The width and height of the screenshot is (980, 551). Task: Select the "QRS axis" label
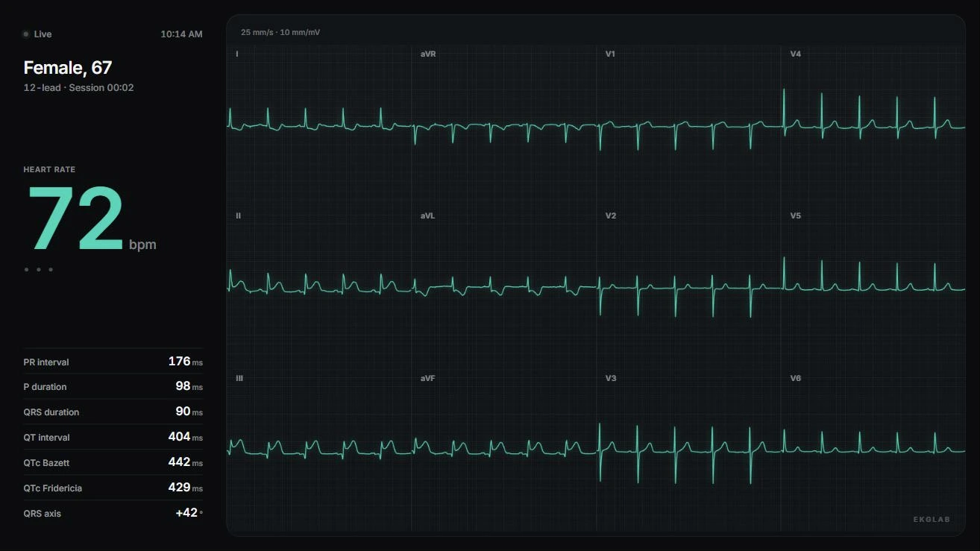point(43,514)
